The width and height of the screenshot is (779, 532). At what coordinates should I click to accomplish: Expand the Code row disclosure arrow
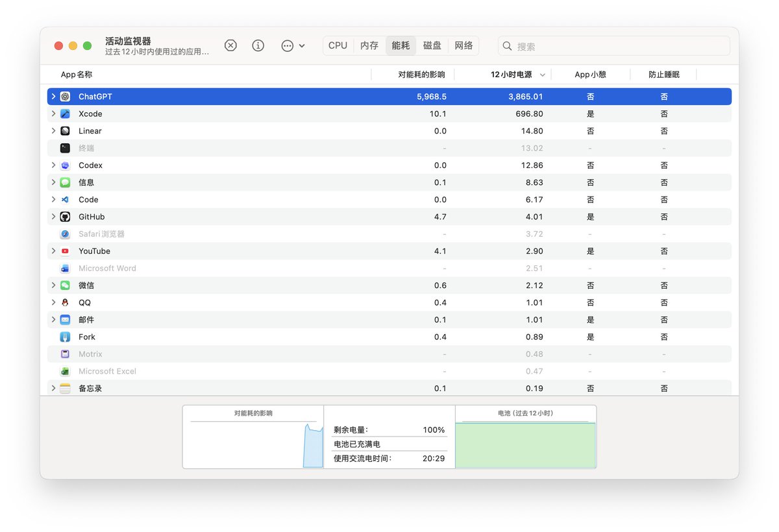(53, 200)
